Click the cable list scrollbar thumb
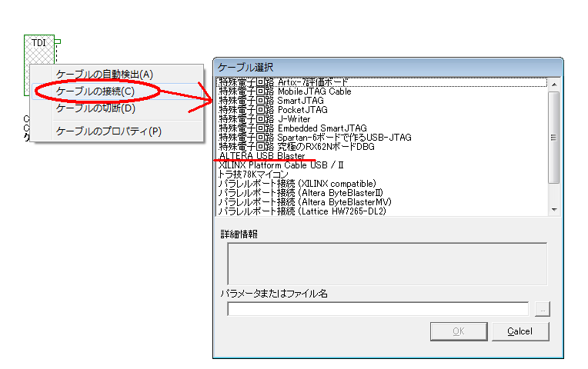The height and width of the screenshot is (369, 588). pos(553,137)
